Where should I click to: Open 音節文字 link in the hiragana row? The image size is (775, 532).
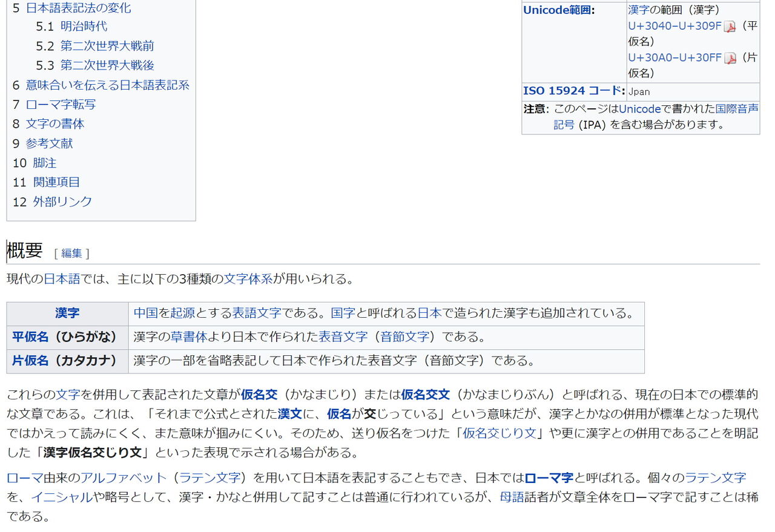pyautogui.click(x=404, y=337)
